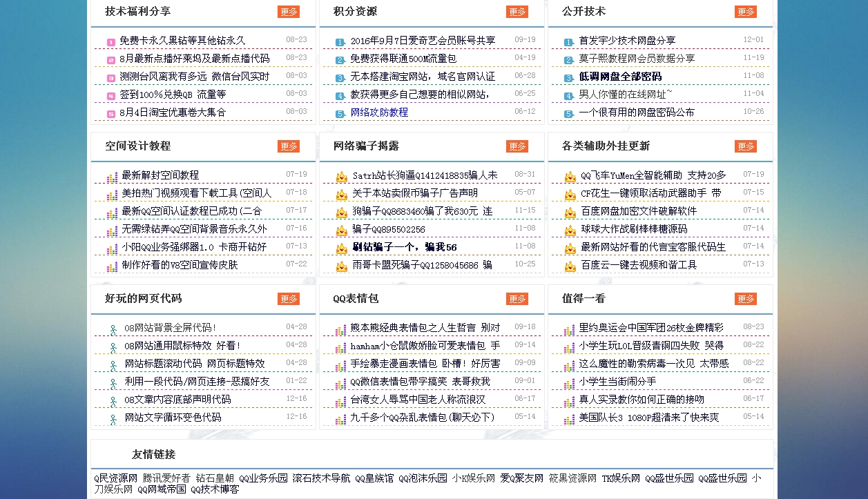Click the bar-chart icon beside 制作好看的V8空间宣传皮肤

(x=112, y=266)
